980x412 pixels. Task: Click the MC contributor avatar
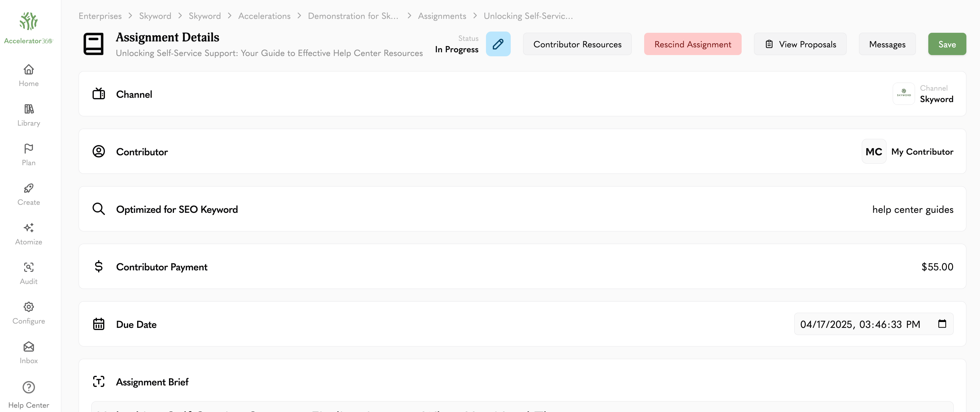[874, 151]
